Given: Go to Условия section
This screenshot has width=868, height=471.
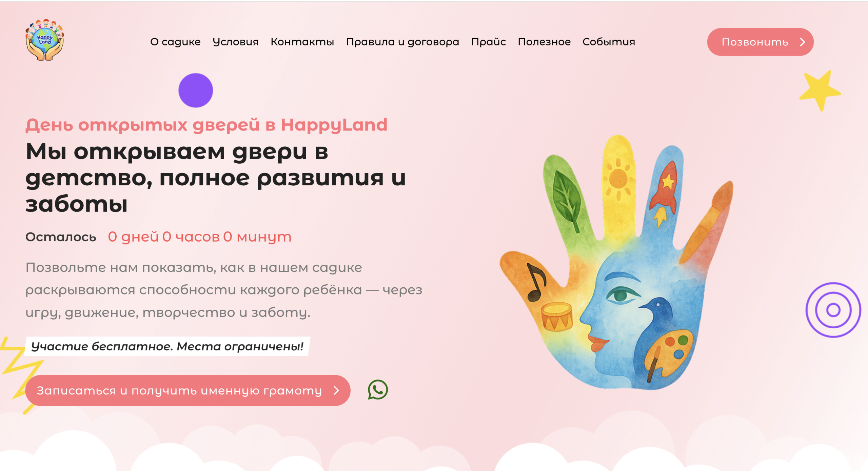Looking at the screenshot, I should [236, 42].
